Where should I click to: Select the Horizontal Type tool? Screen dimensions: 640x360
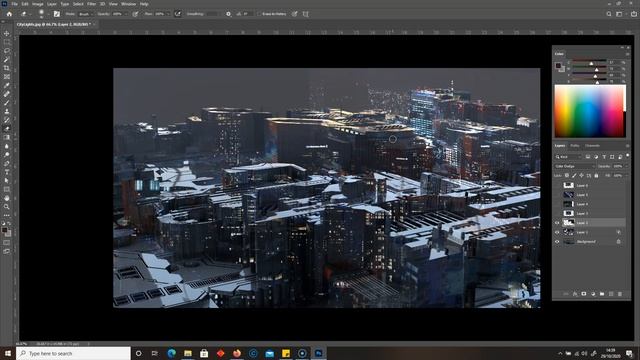pos(7,172)
